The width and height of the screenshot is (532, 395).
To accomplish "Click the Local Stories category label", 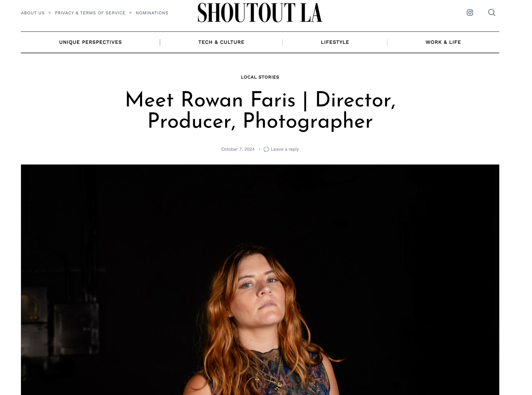I will 260,77.
